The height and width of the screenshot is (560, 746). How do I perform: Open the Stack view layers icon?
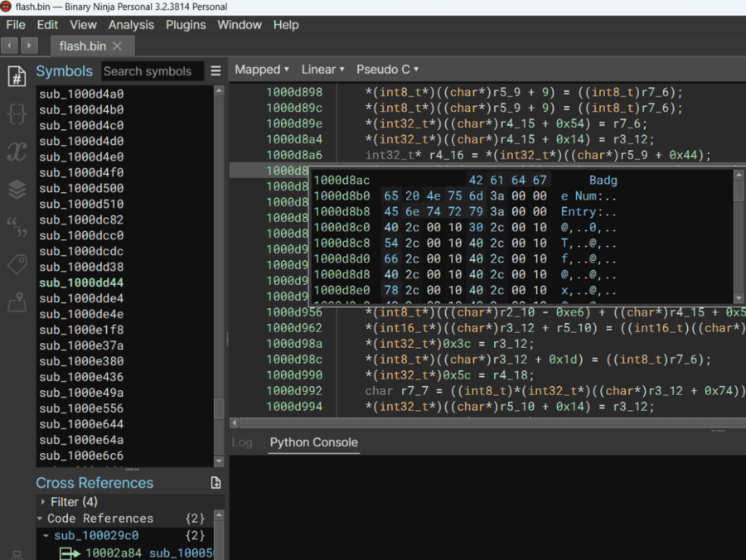17,190
